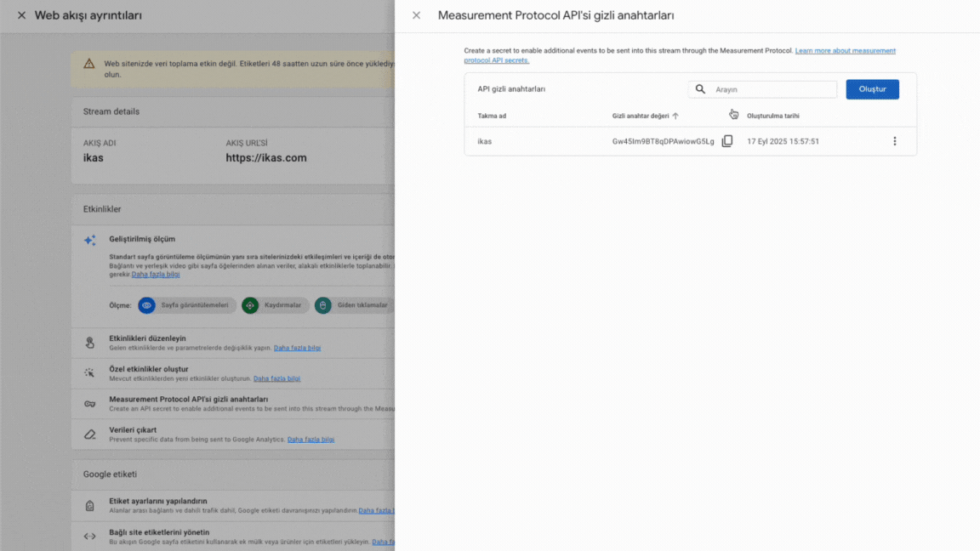
Task: Click the Kaydırmalar green icon
Action: point(249,305)
